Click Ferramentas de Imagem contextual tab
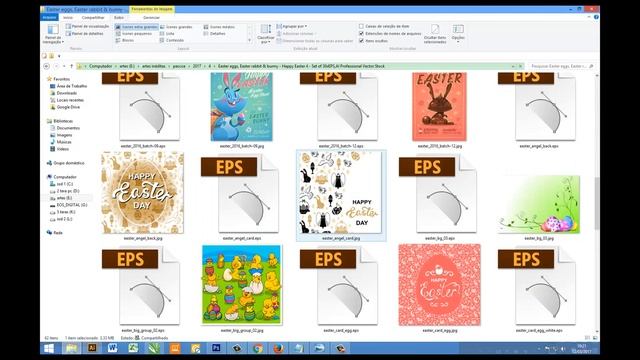Image resolution: width=640 pixels, height=360 pixels. point(152,9)
